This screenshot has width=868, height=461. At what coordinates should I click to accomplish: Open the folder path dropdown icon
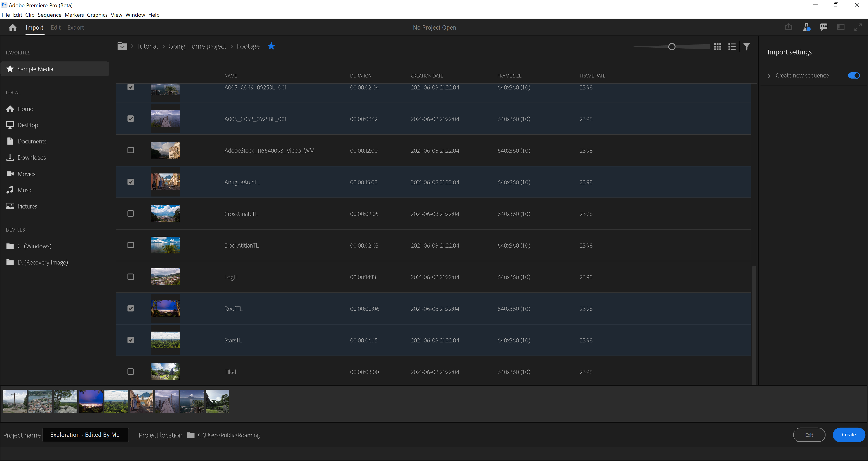(122, 46)
